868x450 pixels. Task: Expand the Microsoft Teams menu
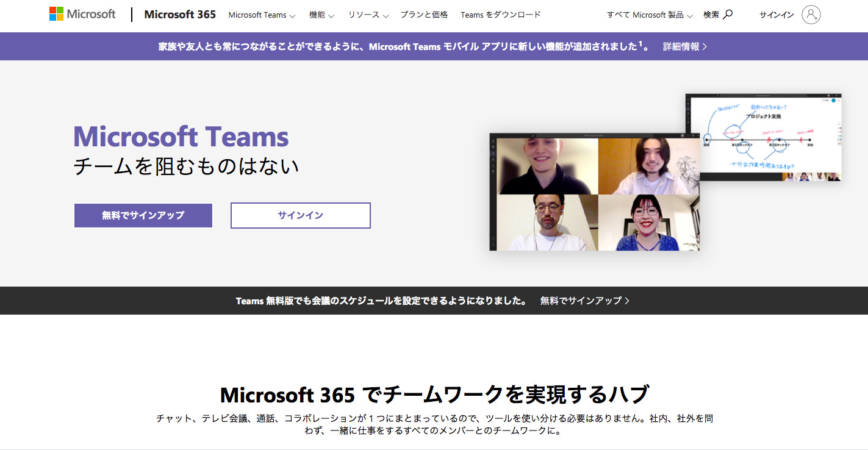click(x=262, y=15)
